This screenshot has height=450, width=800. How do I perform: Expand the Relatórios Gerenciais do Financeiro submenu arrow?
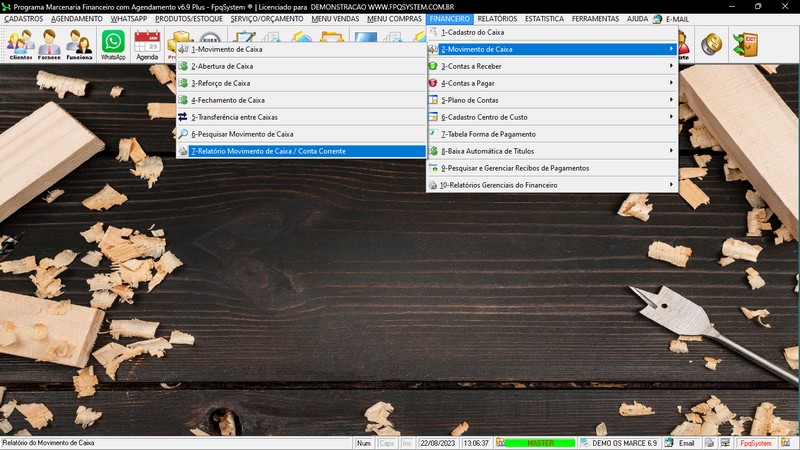(670, 185)
